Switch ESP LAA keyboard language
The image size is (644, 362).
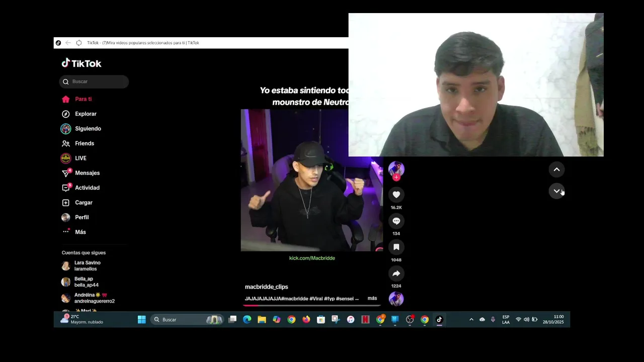pyautogui.click(x=506, y=319)
